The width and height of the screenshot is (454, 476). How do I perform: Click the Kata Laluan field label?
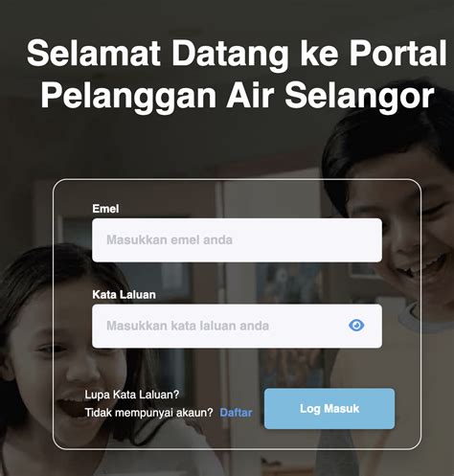pyautogui.click(x=124, y=295)
